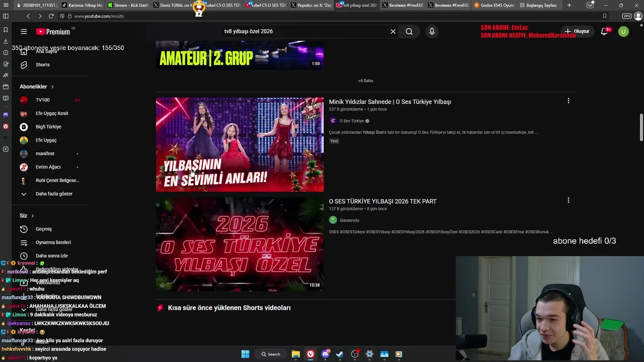Open the Vivaldi main menu button

click(x=6, y=5)
